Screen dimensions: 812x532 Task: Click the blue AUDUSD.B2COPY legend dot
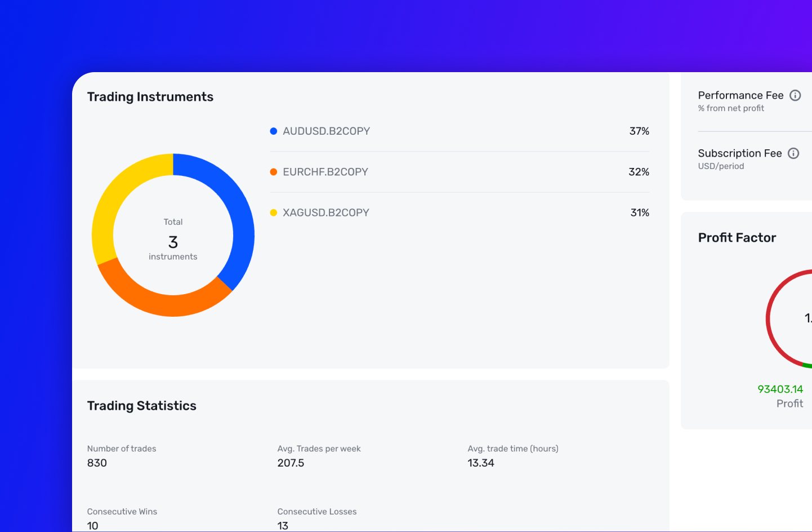(x=274, y=131)
